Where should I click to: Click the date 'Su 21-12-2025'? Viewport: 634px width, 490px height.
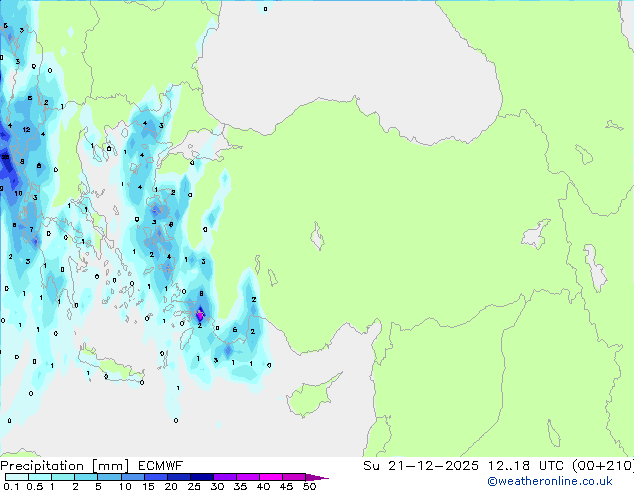point(421,466)
